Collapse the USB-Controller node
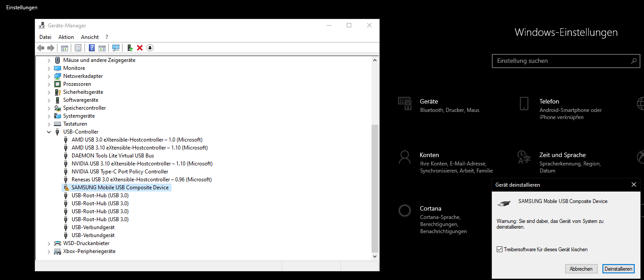Screen dimensions: 644x280 coord(49,132)
